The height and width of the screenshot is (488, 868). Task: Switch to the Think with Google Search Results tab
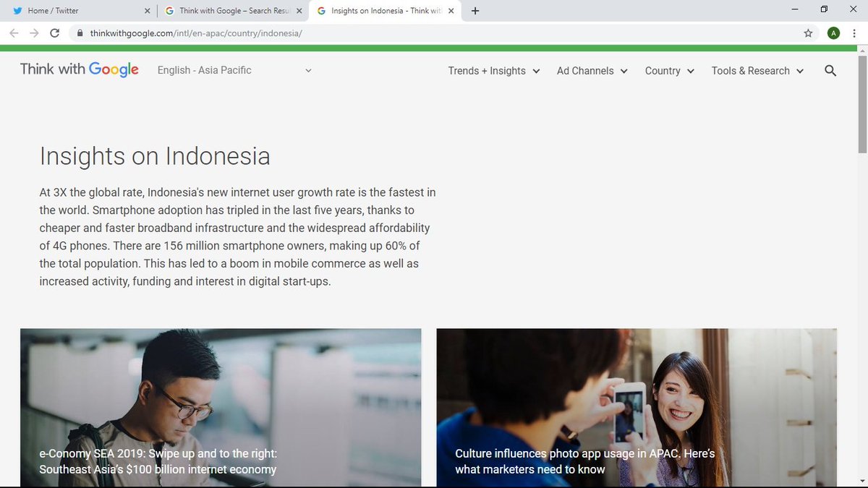coord(234,11)
